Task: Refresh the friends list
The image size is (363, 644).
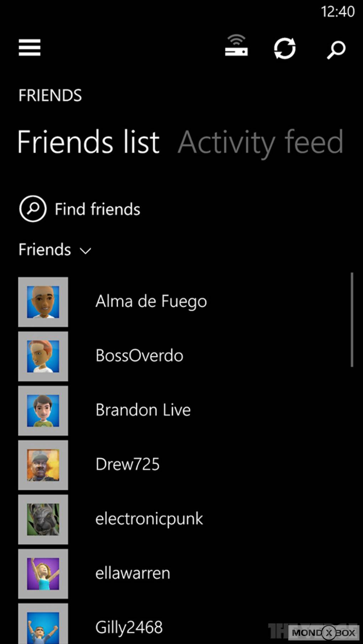Action: (x=285, y=48)
